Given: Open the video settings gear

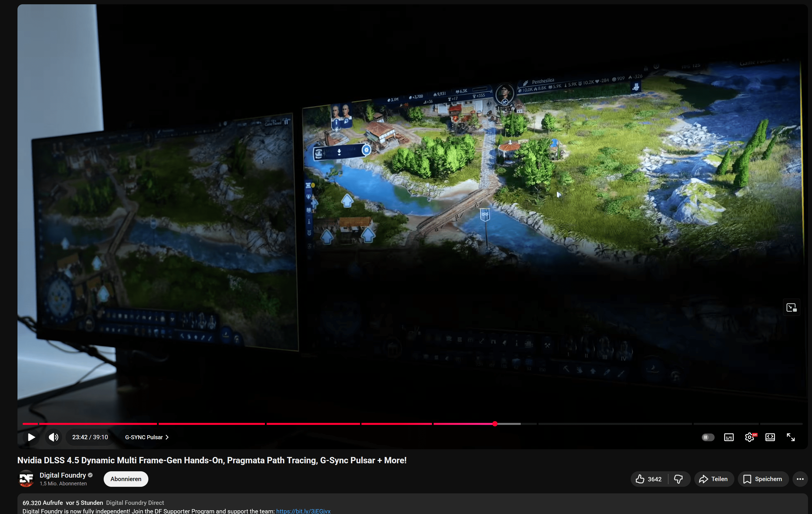Looking at the screenshot, I should 749,437.
